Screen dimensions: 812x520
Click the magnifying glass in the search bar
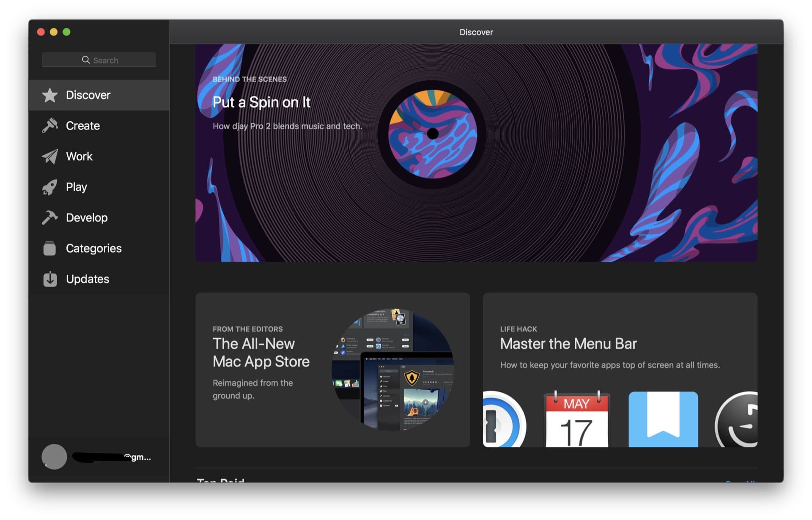(x=86, y=60)
